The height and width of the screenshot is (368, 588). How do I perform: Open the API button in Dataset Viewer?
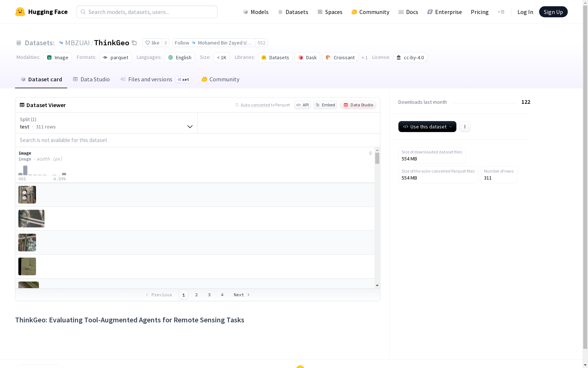tap(302, 105)
